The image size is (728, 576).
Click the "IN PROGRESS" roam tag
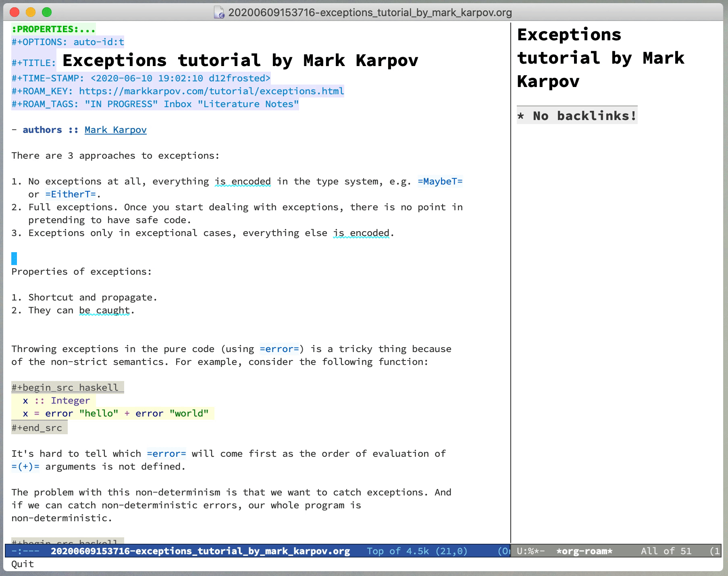click(x=121, y=104)
